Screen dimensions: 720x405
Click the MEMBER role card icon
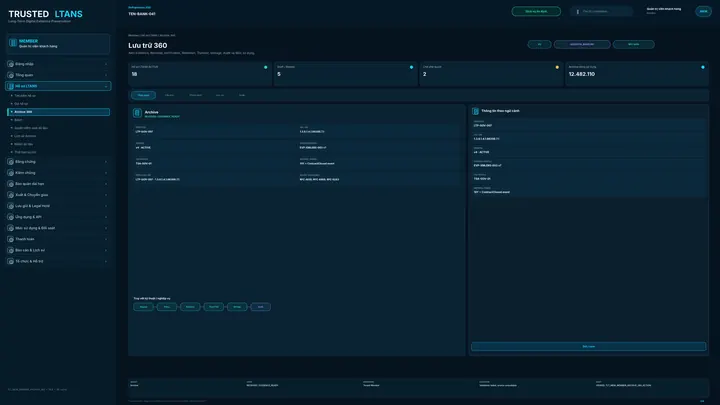tap(13, 43)
